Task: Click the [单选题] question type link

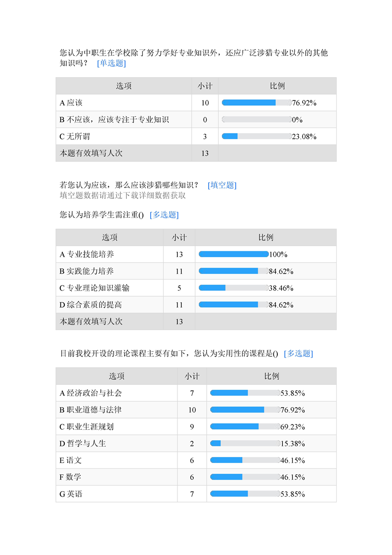Action: pyautogui.click(x=111, y=63)
